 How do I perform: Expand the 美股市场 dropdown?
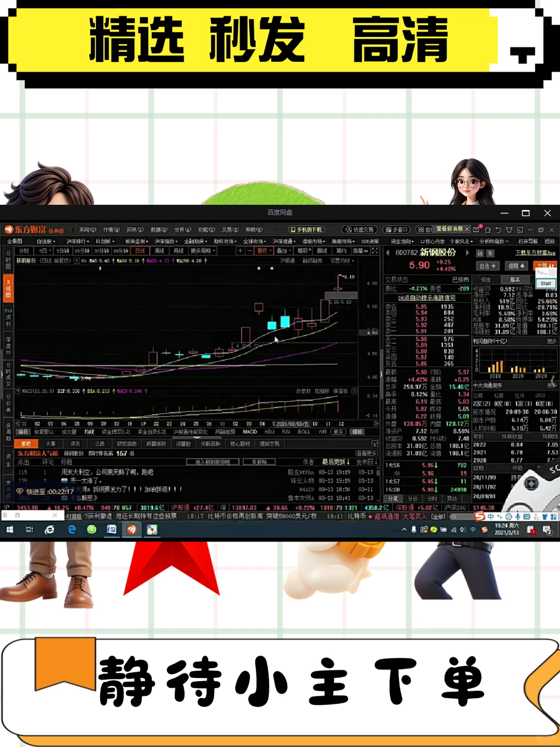[343, 241]
